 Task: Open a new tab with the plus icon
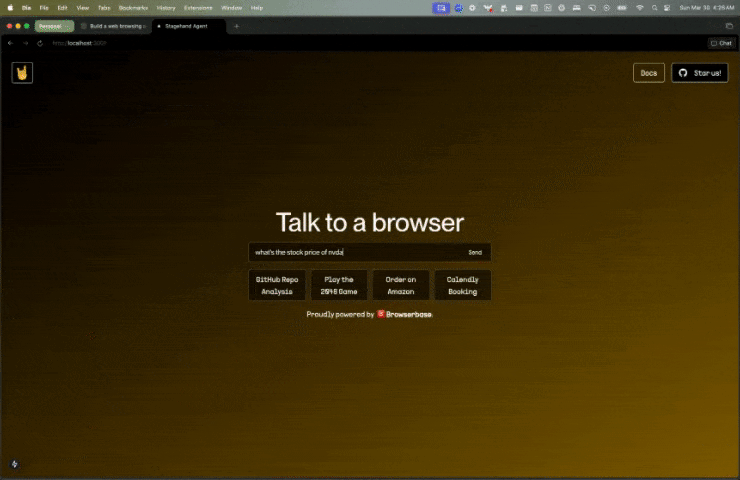pos(236,26)
